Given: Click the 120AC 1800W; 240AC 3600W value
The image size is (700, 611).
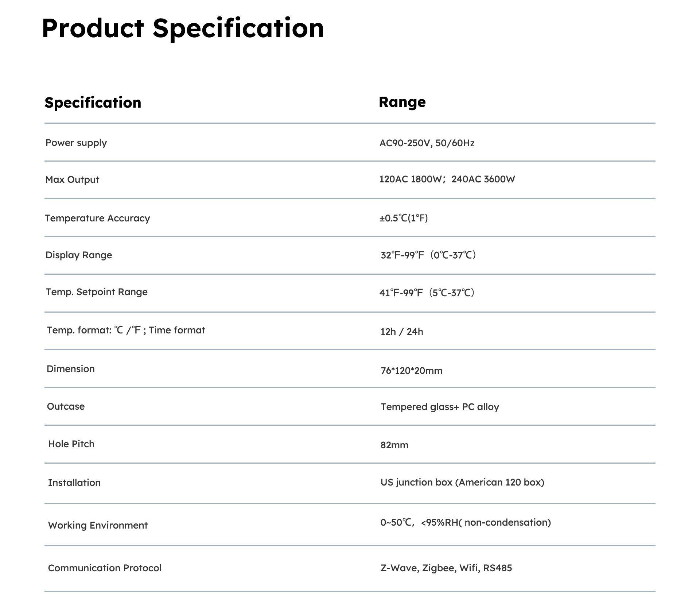Looking at the screenshot, I should tap(447, 179).
